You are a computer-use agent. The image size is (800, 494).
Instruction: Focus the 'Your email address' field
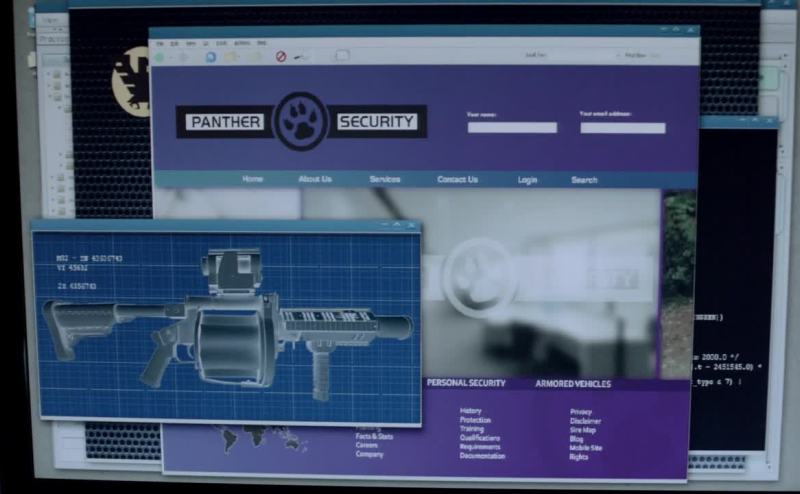622,128
